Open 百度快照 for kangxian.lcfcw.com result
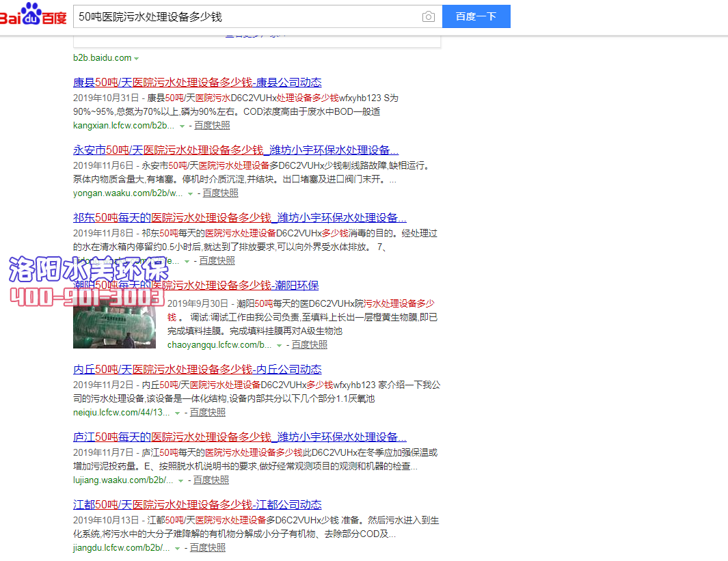The height and width of the screenshot is (561, 728). click(212, 125)
